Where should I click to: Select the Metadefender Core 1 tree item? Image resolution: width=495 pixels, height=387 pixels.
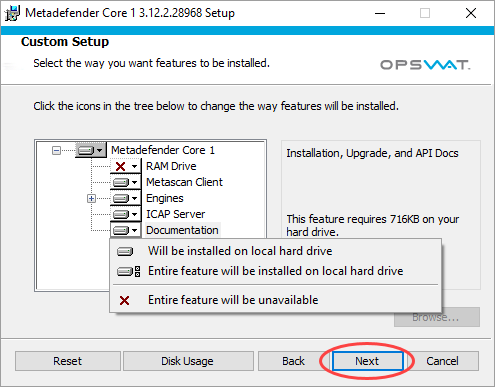[x=163, y=150]
